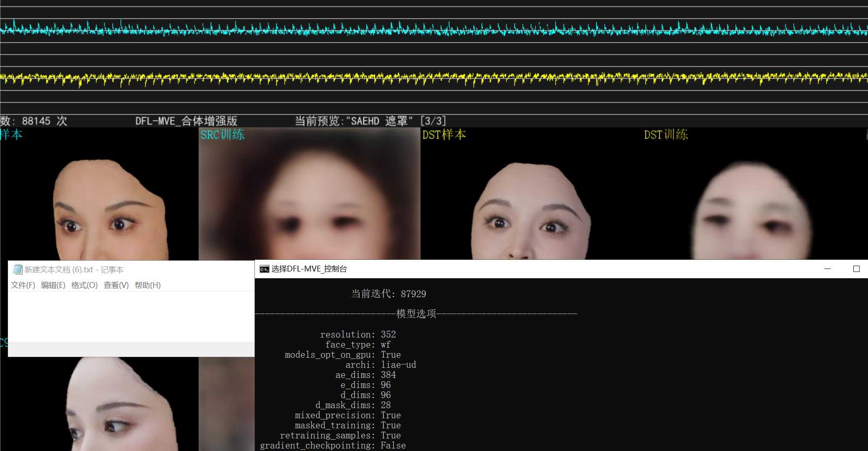This screenshot has height=451, width=868.
Task: Click the d_mask_dims: 28 console line
Action: coord(353,405)
